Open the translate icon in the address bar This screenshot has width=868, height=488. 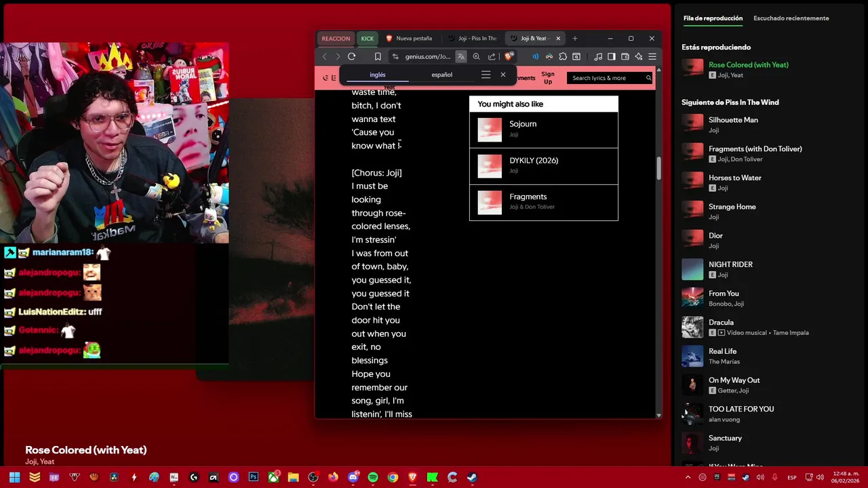click(x=461, y=57)
